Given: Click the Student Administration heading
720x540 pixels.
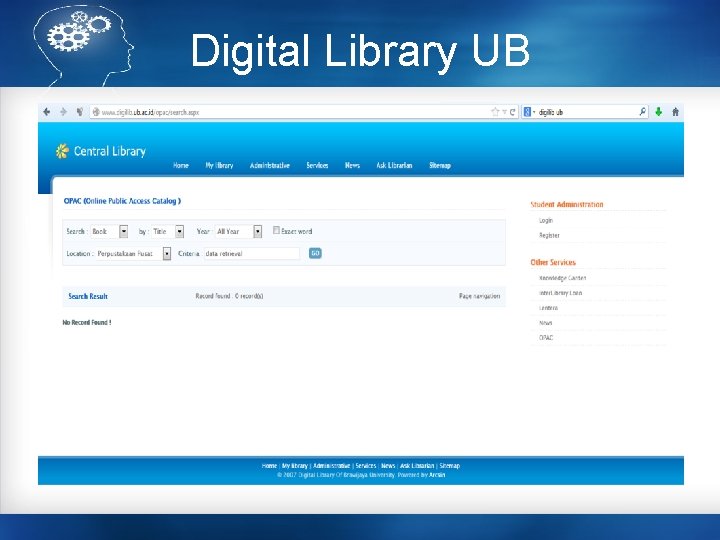Looking at the screenshot, I should point(567,204).
